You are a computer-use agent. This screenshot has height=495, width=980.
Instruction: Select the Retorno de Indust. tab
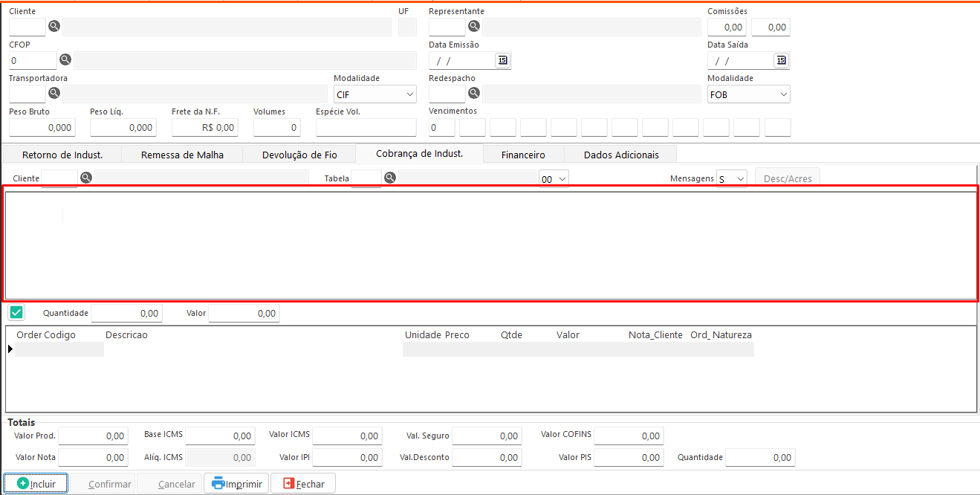(62, 155)
